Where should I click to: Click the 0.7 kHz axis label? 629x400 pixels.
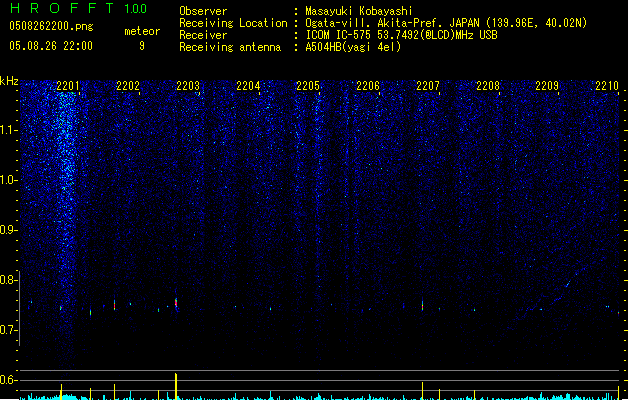click(9, 330)
